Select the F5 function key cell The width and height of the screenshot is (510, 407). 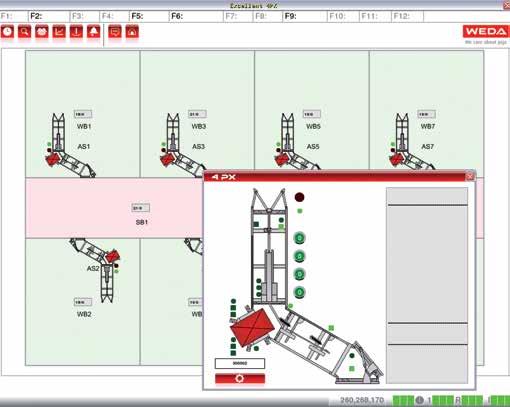[149, 16]
